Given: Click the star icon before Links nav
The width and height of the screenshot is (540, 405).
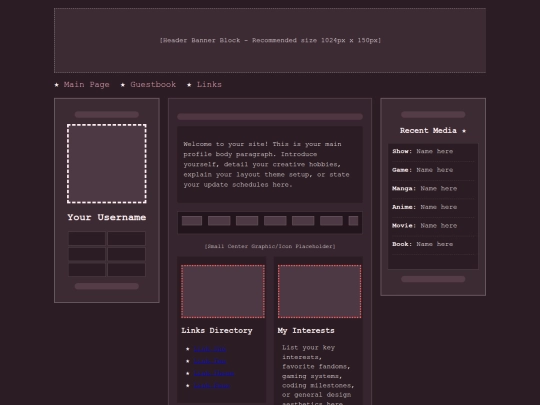Looking at the screenshot, I should pyautogui.click(x=189, y=85).
